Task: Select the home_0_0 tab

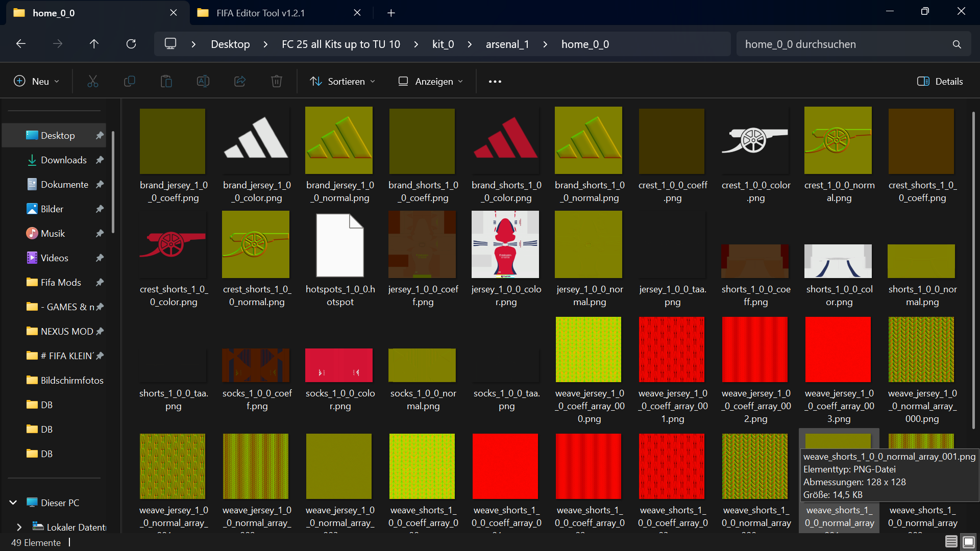Action: coord(54,13)
